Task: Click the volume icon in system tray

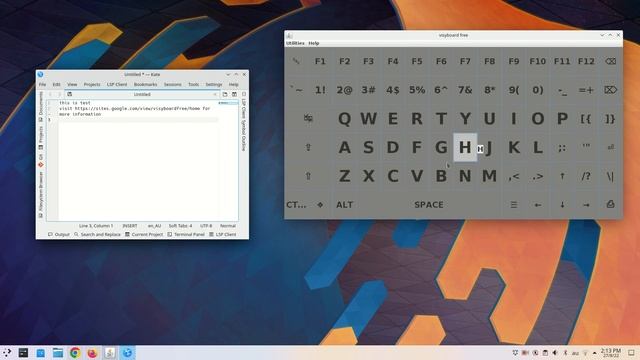Action: (555, 353)
